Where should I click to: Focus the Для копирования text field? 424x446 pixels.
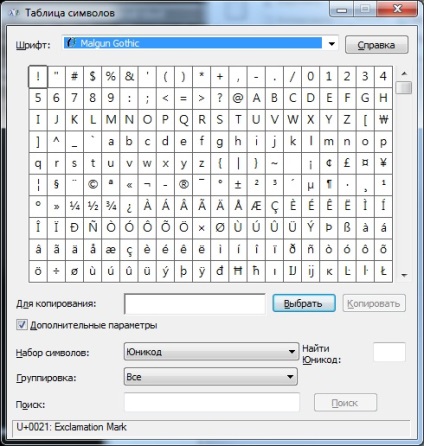(195, 304)
